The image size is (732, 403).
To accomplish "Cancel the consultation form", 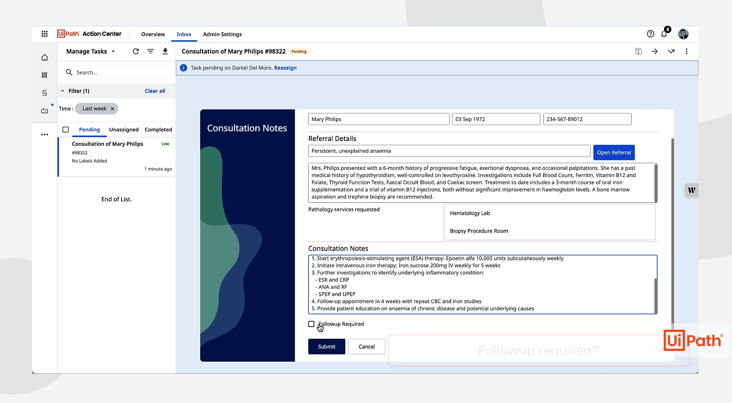I will point(366,346).
